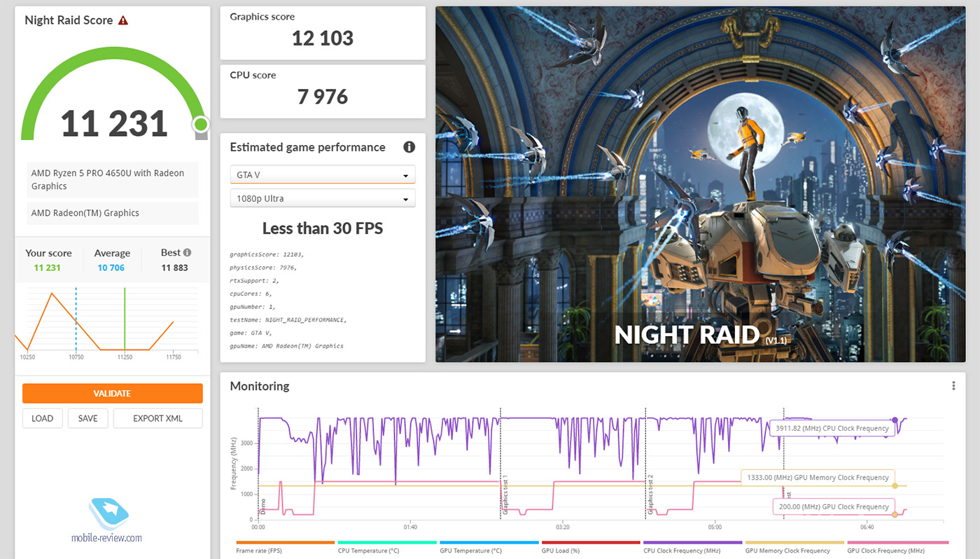
Task: Click Your score value 11 231
Action: [x=48, y=268]
